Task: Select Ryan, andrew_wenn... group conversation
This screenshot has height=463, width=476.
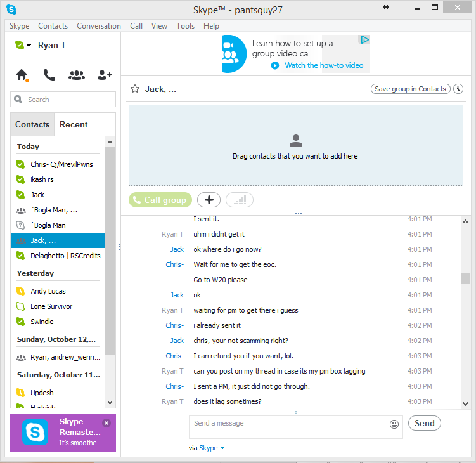Action: [58, 357]
